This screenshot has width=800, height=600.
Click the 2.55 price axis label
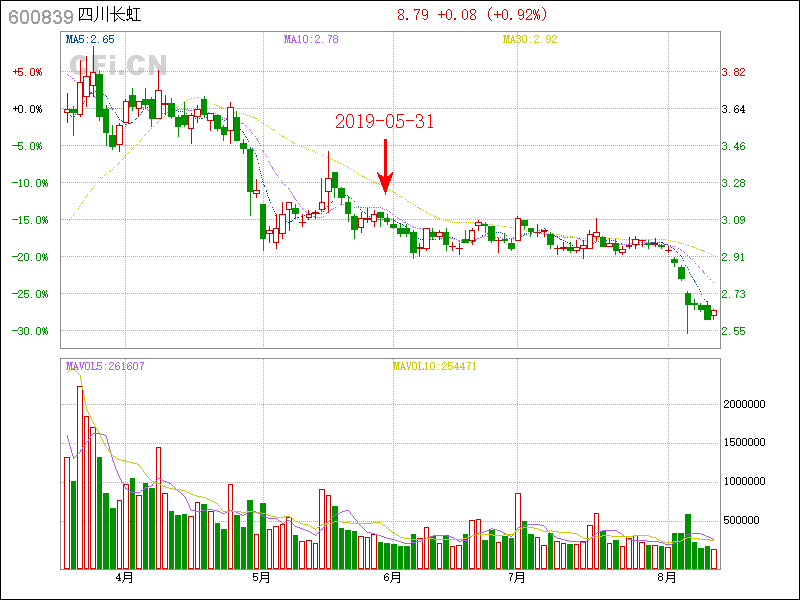[x=733, y=331]
